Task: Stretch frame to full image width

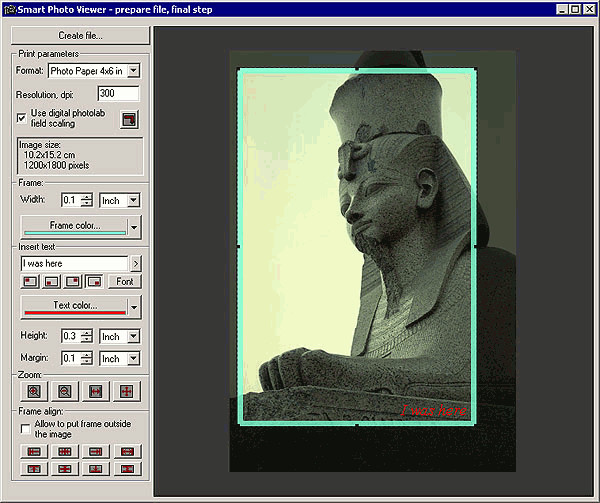Action: point(127,451)
